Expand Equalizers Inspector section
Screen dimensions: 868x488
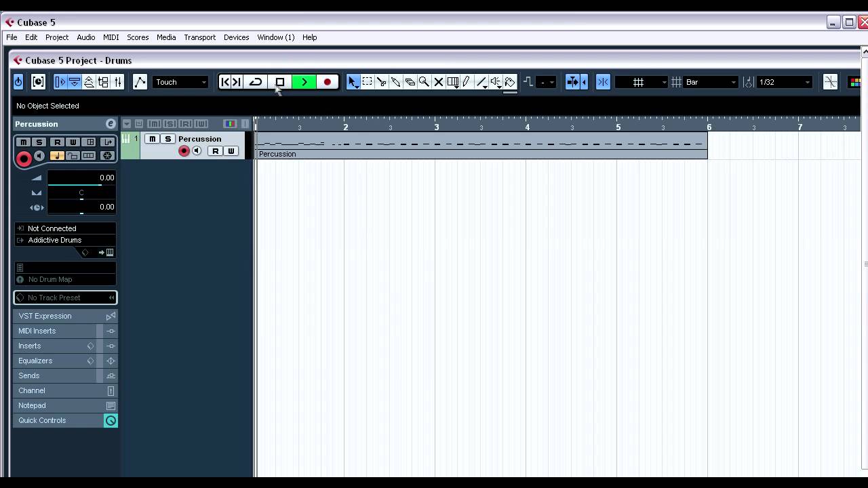(x=65, y=361)
